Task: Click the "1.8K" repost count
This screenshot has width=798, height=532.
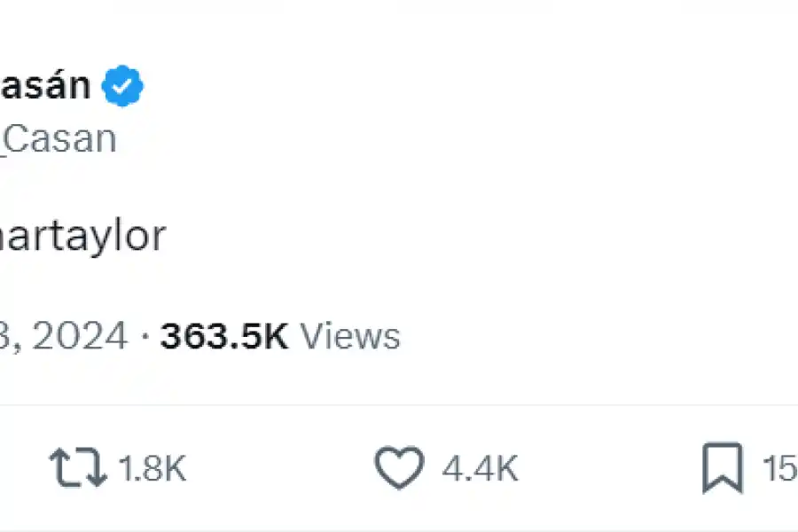Action: click(153, 470)
